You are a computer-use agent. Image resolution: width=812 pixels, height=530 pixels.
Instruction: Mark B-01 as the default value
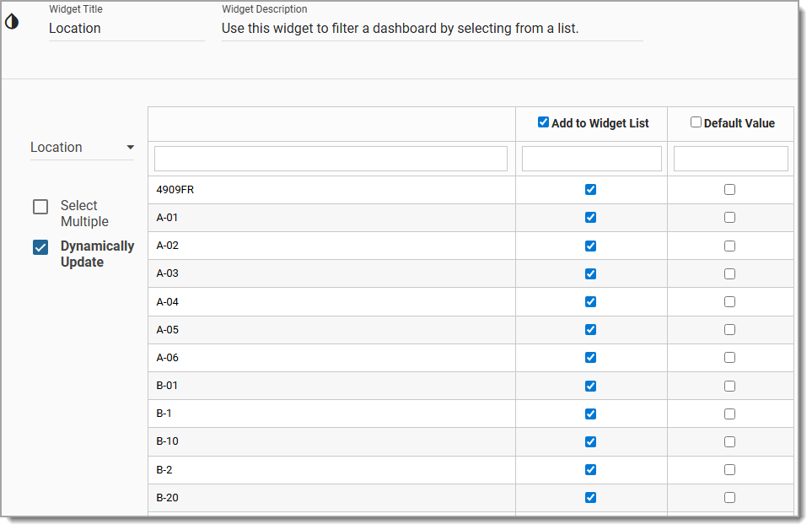point(730,386)
